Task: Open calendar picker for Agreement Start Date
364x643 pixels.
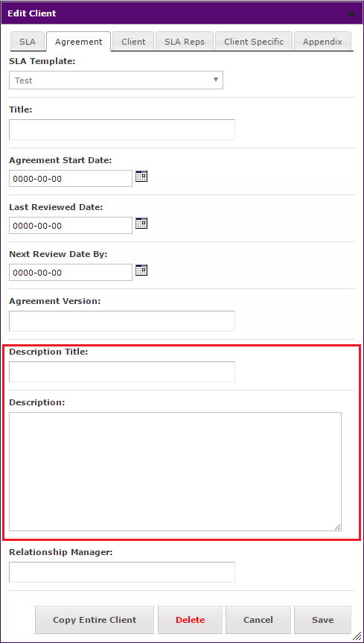Action: pyautogui.click(x=141, y=177)
